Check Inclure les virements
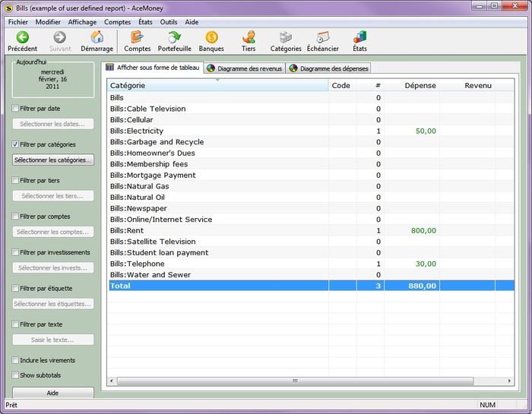 [15, 360]
